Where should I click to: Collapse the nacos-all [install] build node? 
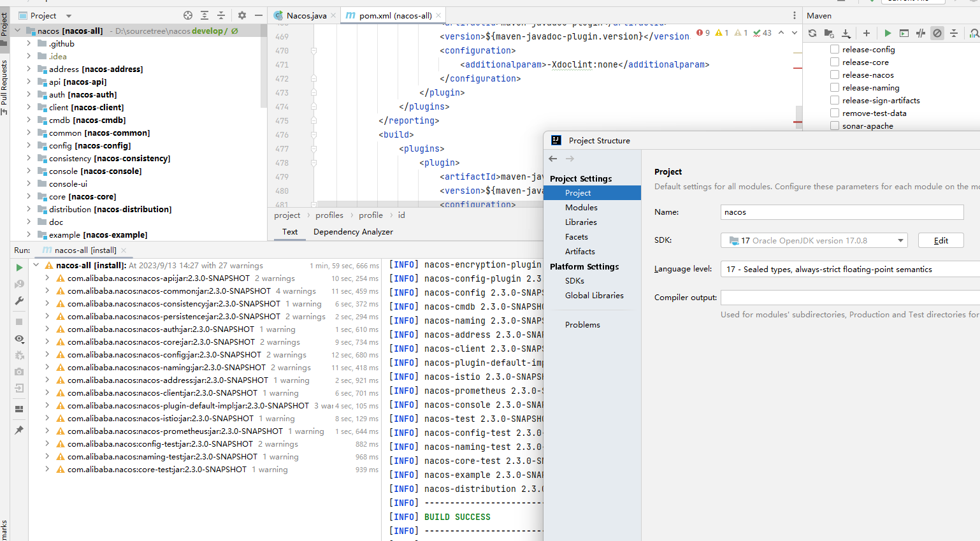[36, 265]
